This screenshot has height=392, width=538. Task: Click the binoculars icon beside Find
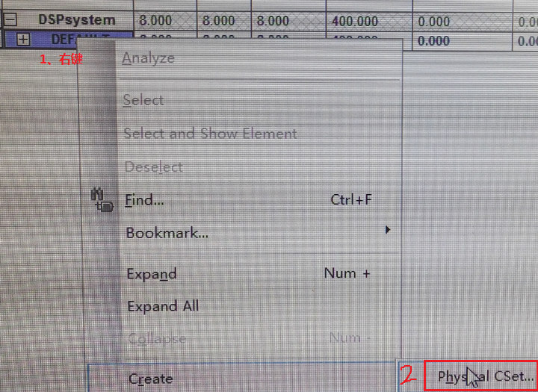(101, 200)
